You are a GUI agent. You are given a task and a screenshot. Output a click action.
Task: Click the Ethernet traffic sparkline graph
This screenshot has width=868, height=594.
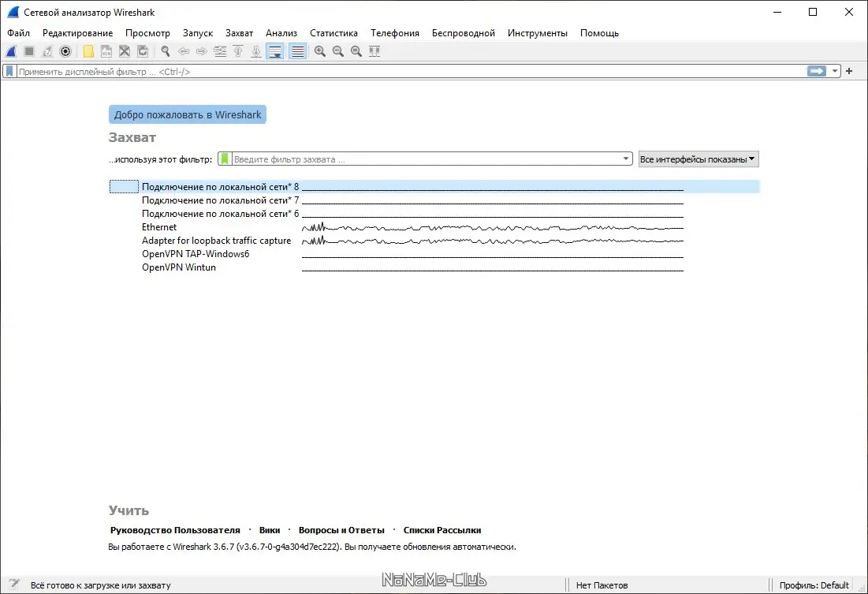coord(493,227)
